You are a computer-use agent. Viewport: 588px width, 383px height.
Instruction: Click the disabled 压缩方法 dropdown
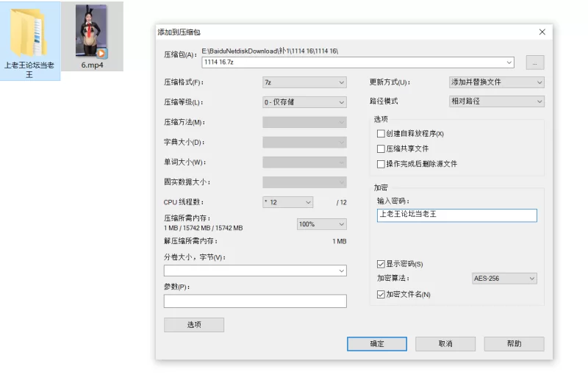(304, 122)
